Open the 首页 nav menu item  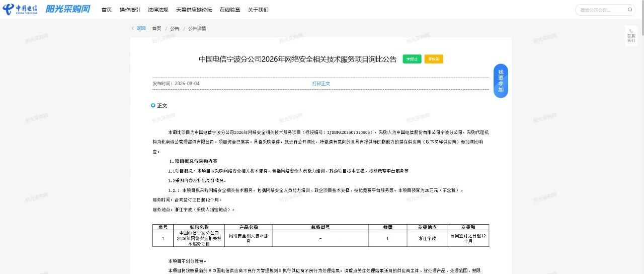(107, 10)
